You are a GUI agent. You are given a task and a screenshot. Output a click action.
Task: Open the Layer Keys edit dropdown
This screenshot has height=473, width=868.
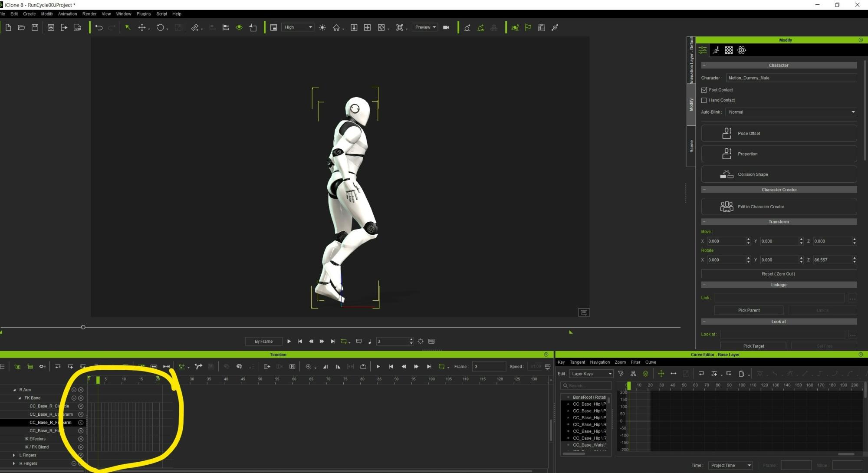tap(591, 374)
